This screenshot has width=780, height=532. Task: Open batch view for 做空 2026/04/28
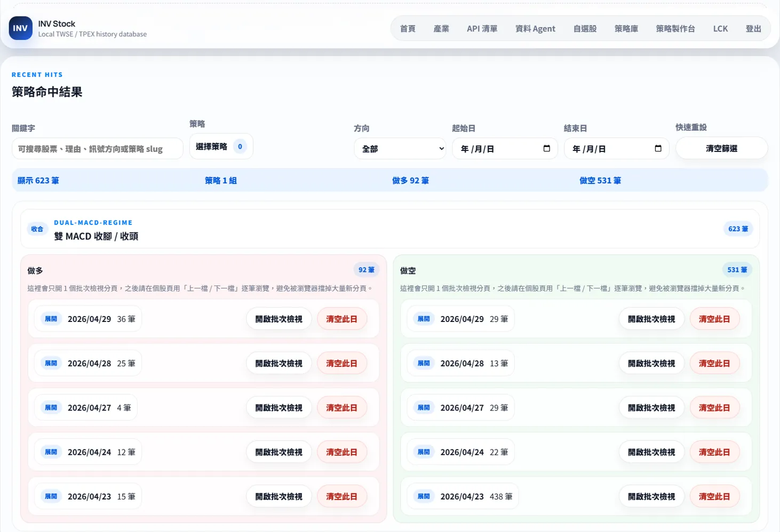tap(651, 363)
